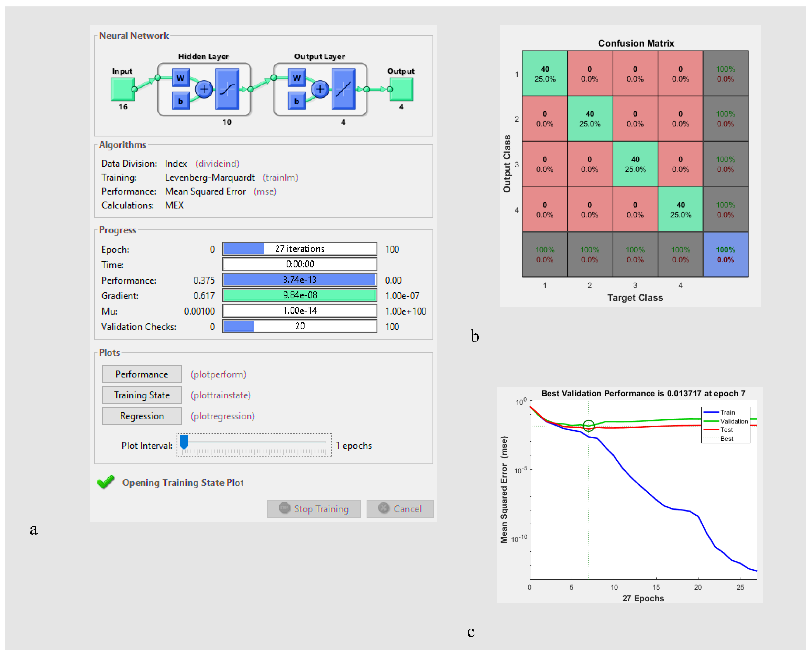Click the Gradient progress bar
Viewport: 812px width, 655px height.
coord(300,295)
